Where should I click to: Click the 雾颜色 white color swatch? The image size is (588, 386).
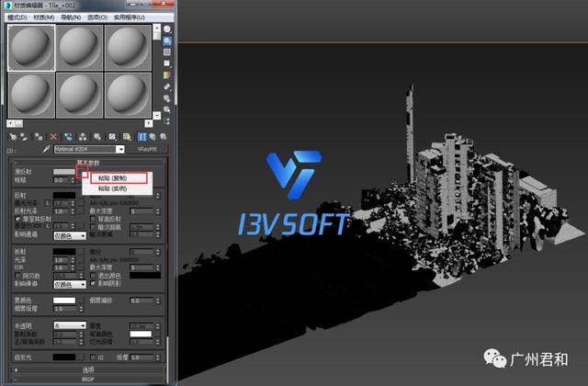pos(64,301)
